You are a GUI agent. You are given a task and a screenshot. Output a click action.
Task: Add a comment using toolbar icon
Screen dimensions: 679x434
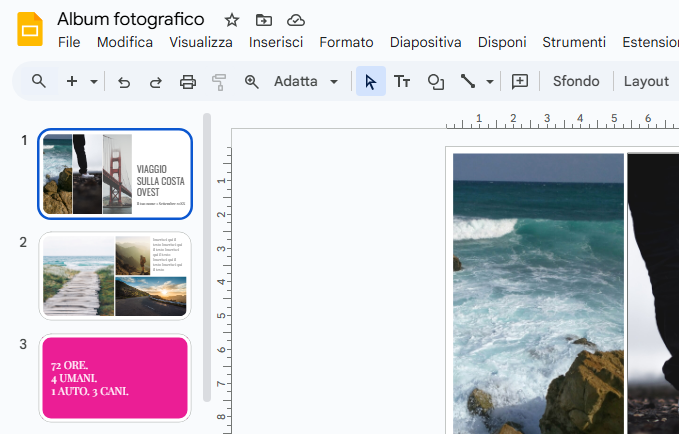pyautogui.click(x=520, y=82)
